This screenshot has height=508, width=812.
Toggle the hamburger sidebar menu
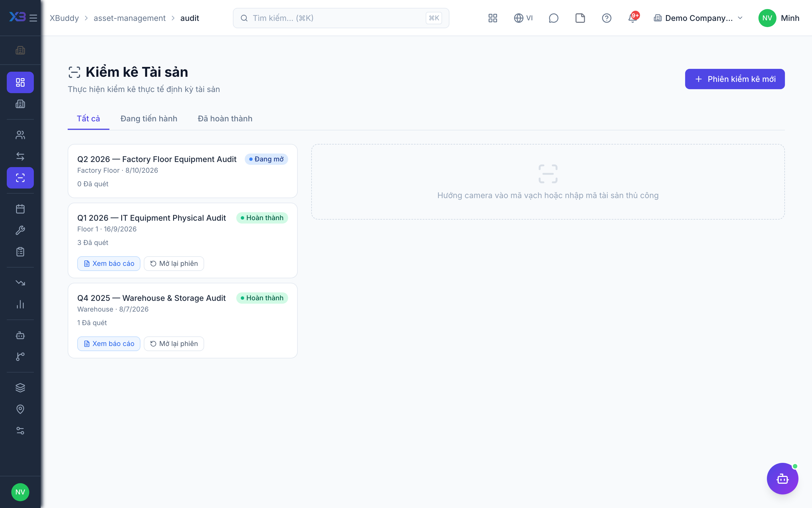point(33,18)
